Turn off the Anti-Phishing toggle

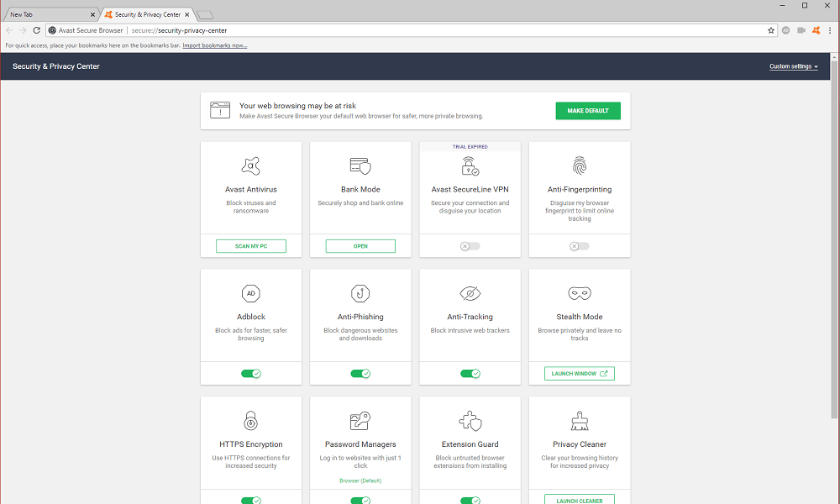pos(360,374)
